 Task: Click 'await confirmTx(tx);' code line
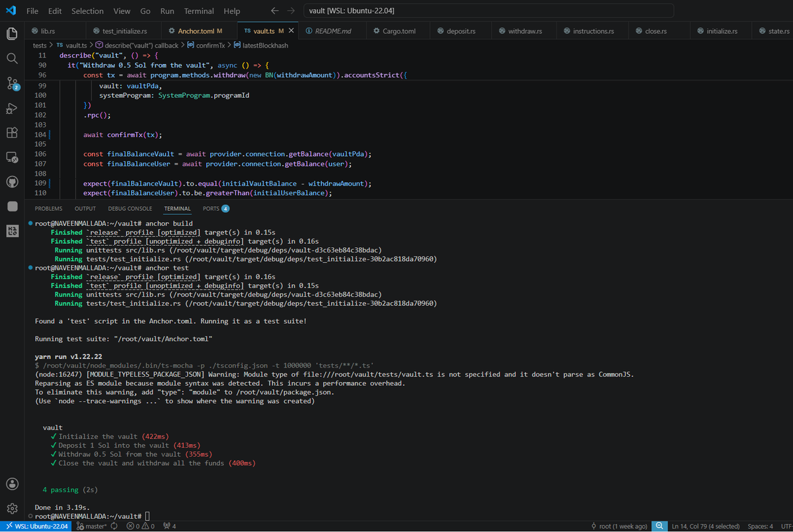[x=123, y=134]
